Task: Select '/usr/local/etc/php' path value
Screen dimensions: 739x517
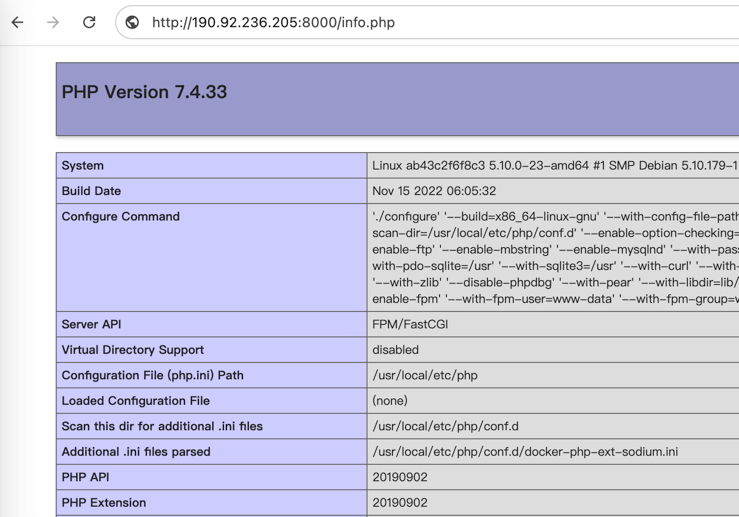Action: click(x=425, y=375)
